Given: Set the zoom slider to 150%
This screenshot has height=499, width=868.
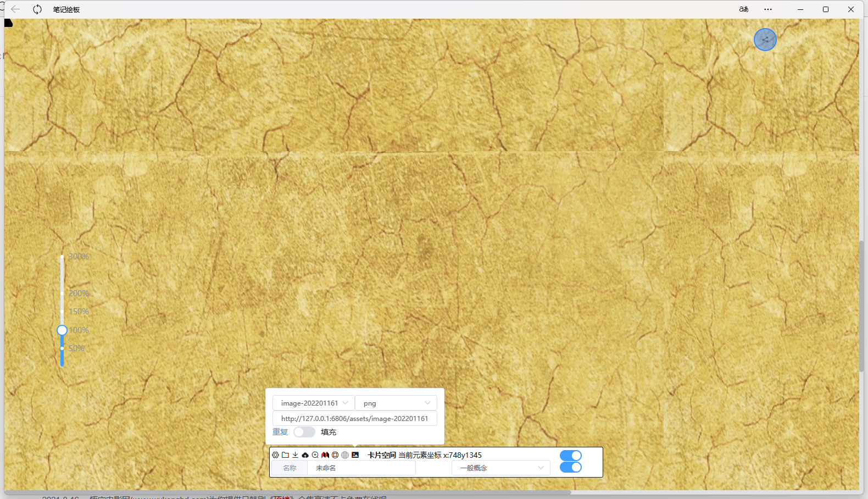Looking at the screenshot, I should pos(79,312).
